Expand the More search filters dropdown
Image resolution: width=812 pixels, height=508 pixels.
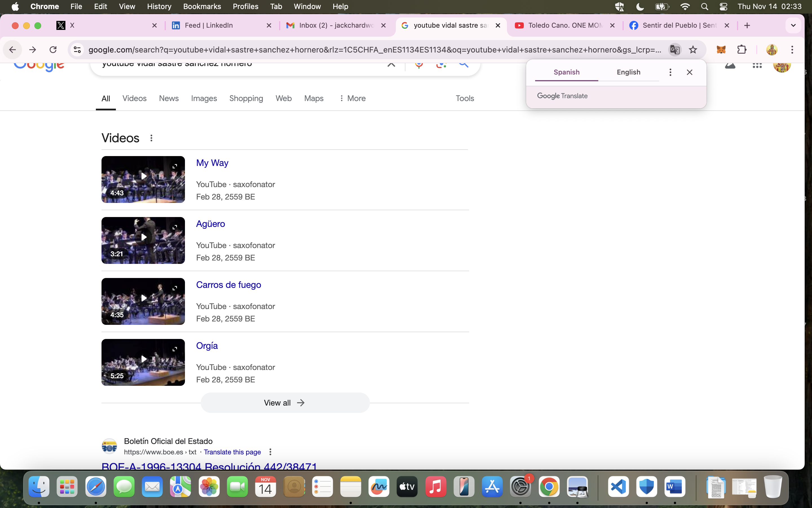point(352,98)
